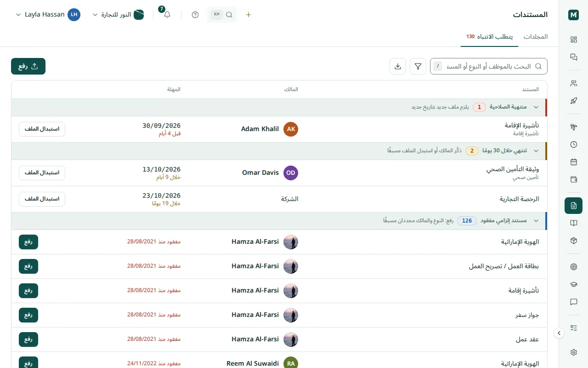Open the clock time-tracking sidebar icon
The height and width of the screenshot is (368, 588).
click(573, 144)
